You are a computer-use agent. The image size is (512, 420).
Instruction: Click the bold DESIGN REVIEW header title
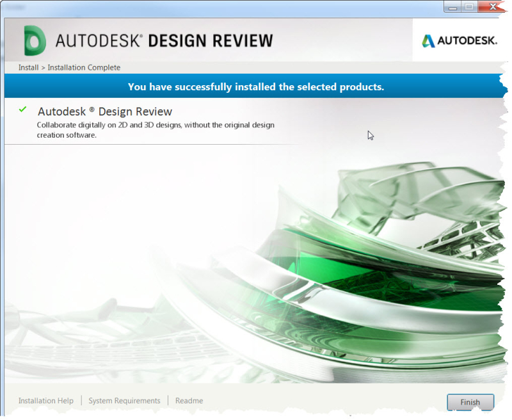pos(210,40)
